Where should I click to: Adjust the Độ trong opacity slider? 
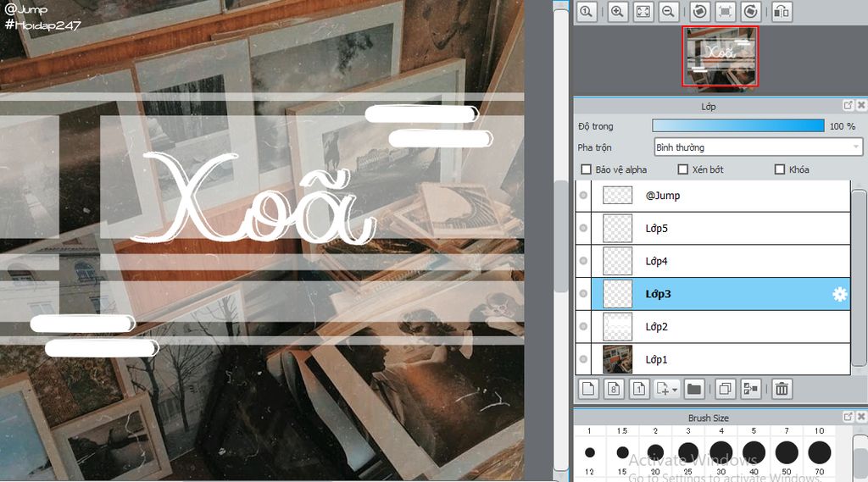tap(738, 125)
